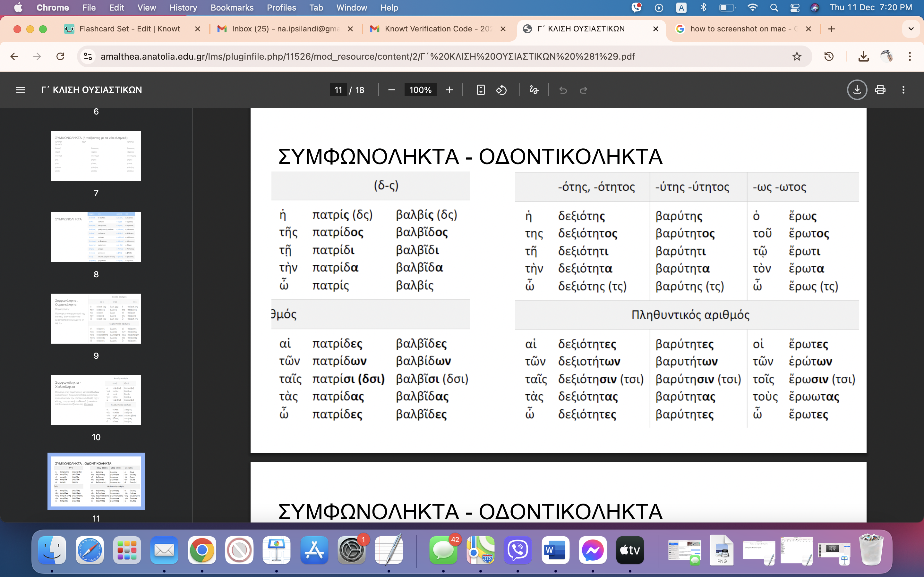Image resolution: width=924 pixels, height=577 pixels.
Task: Print the PDF document
Action: [x=880, y=90]
